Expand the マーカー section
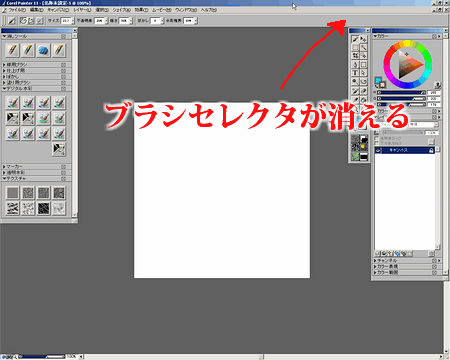The width and height of the screenshot is (450, 360). (4, 166)
